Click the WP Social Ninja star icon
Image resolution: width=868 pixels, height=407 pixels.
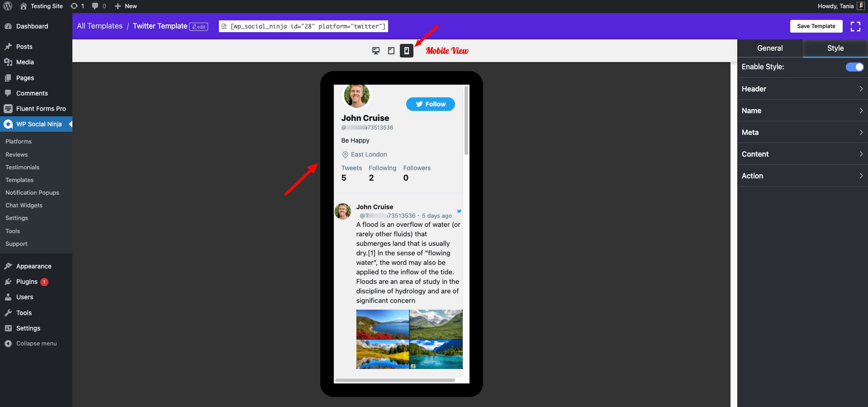pyautogui.click(x=8, y=124)
